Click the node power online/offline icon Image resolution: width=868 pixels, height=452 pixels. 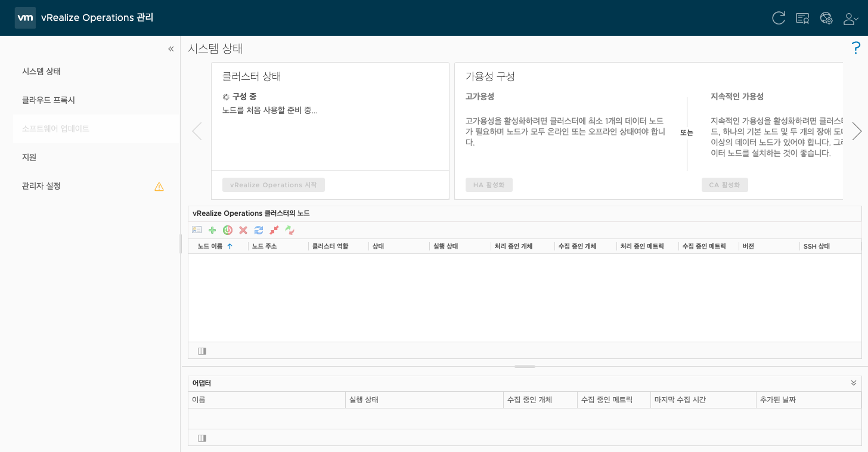pos(228,230)
